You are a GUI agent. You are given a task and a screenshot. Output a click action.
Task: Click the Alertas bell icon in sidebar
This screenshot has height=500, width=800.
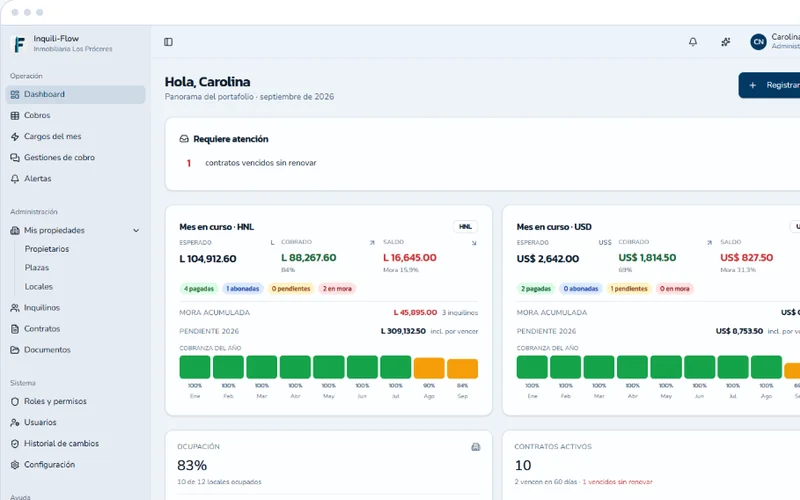click(15, 179)
